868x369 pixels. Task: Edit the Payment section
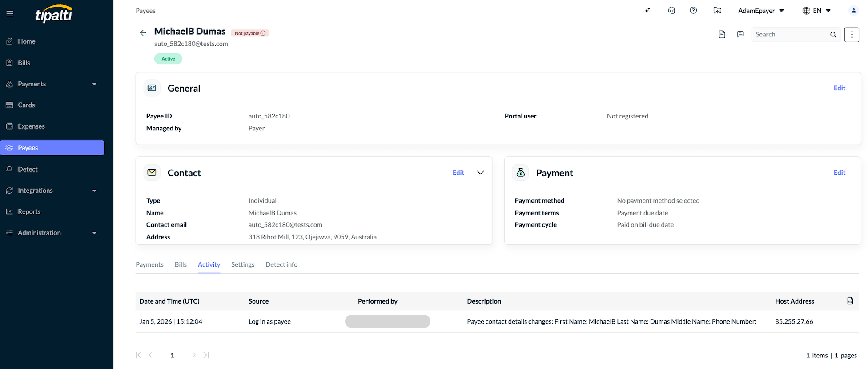[x=839, y=173]
